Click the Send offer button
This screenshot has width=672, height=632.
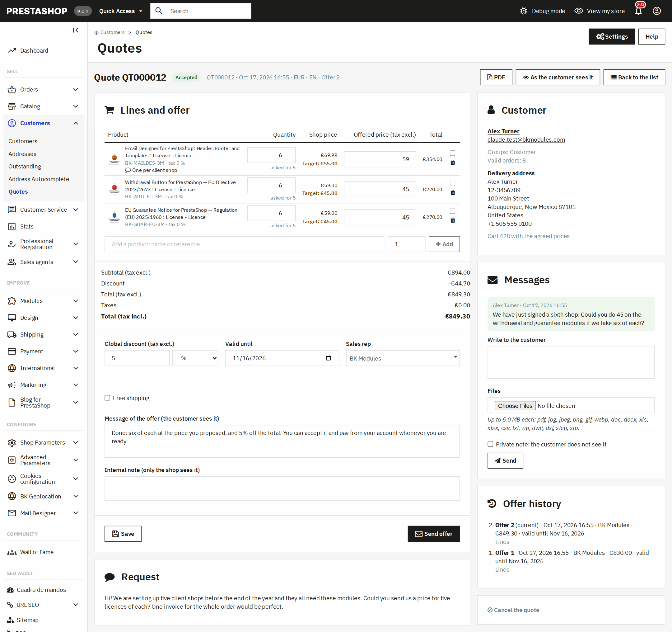pos(434,534)
